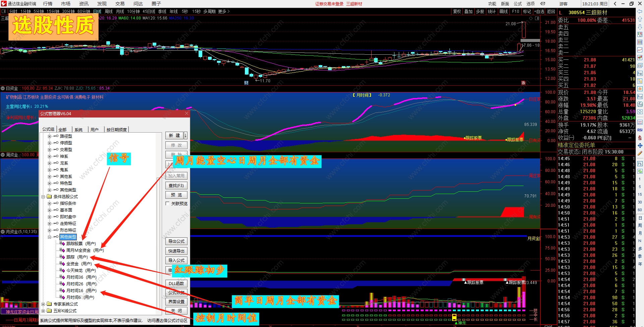
Task: Switch to the 按日期频度 tab
Action: tap(116, 130)
